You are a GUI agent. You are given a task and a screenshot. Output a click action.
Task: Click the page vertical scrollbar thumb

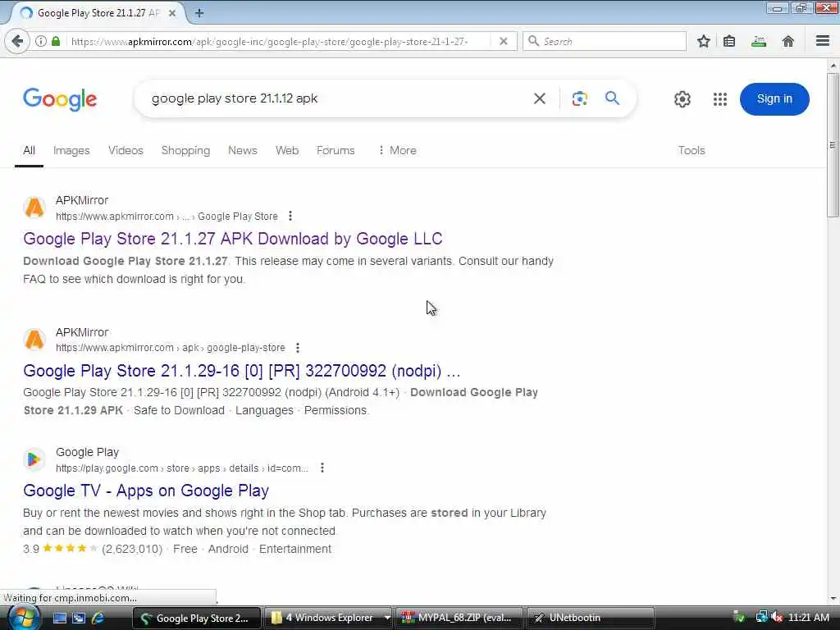[x=833, y=144]
